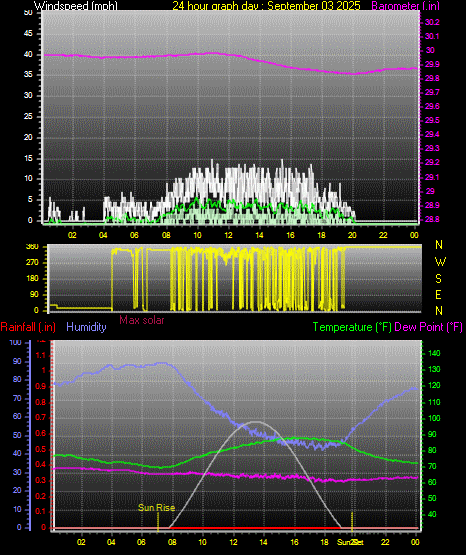
Task: Click the compass "N" beside the 360 line
Action: point(439,245)
